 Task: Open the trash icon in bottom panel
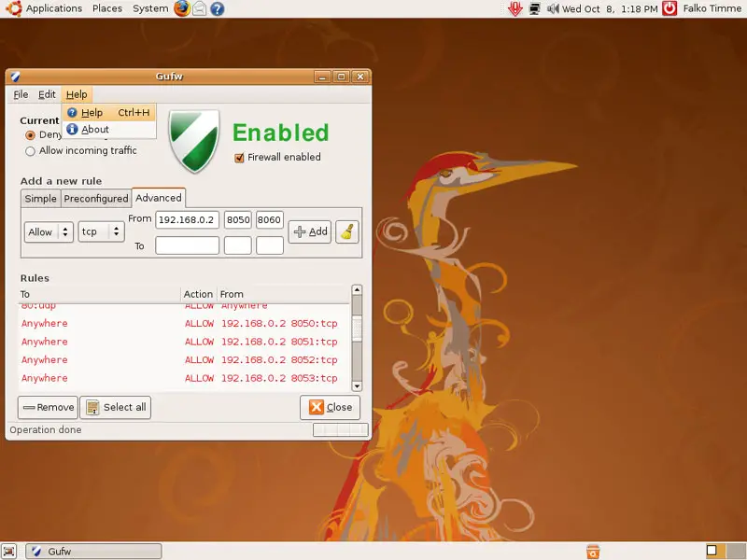click(593, 551)
